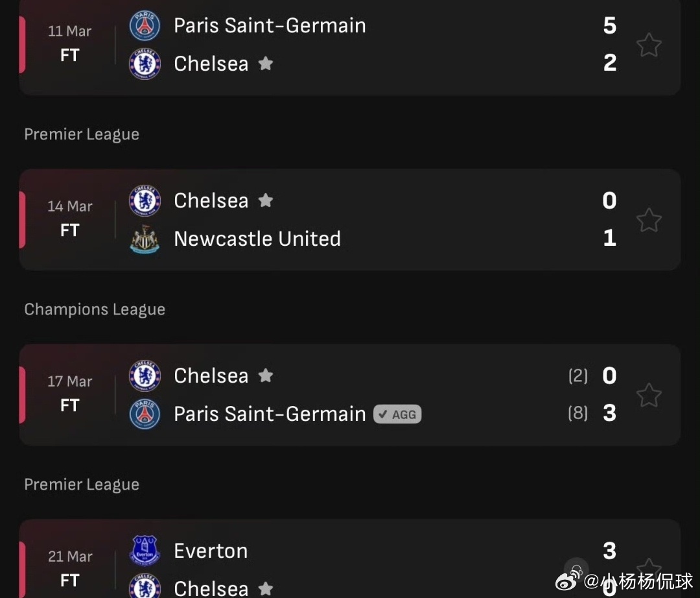The image size is (700, 598).
Task: Open Newcastle United team name
Action: coord(257,239)
